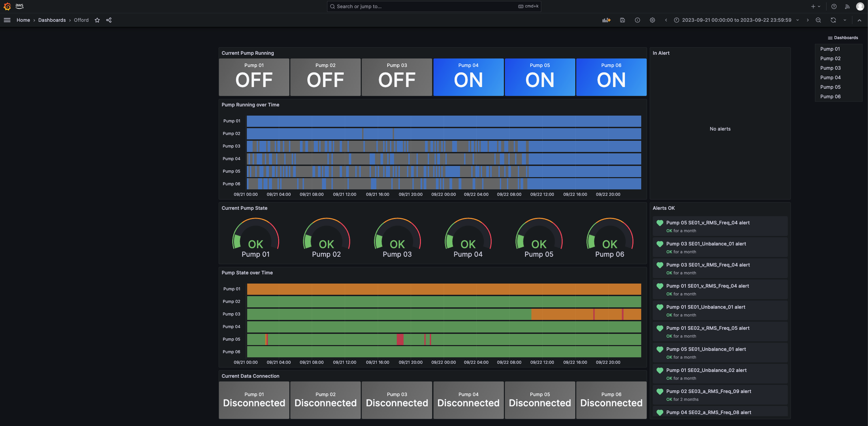
Task: Share the Offord dashboard
Action: [109, 20]
